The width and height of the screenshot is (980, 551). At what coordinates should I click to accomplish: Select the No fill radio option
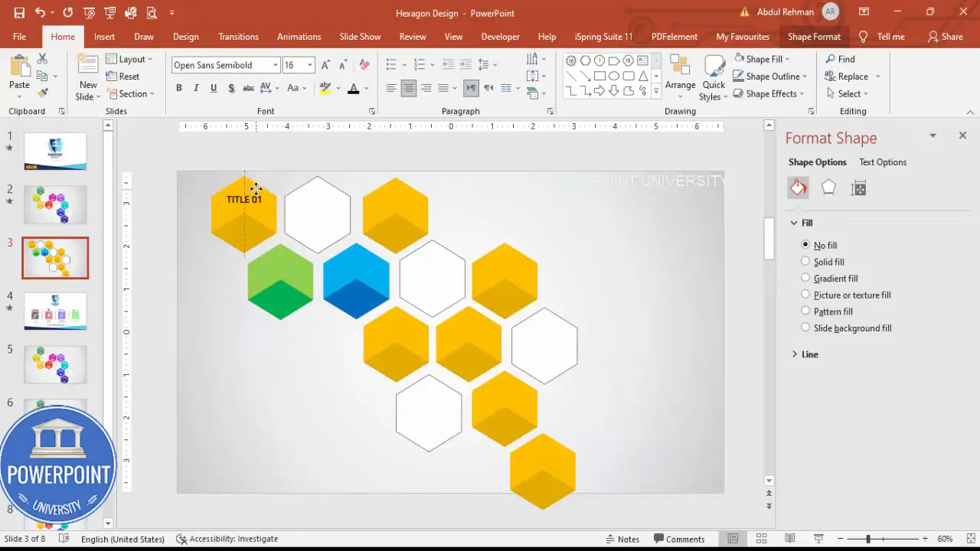(x=805, y=245)
